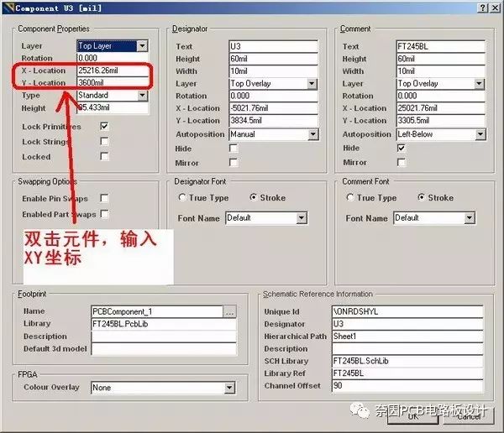Click the Comment Y-Location field
This screenshot has height=433, width=504.
pyautogui.click(x=441, y=121)
